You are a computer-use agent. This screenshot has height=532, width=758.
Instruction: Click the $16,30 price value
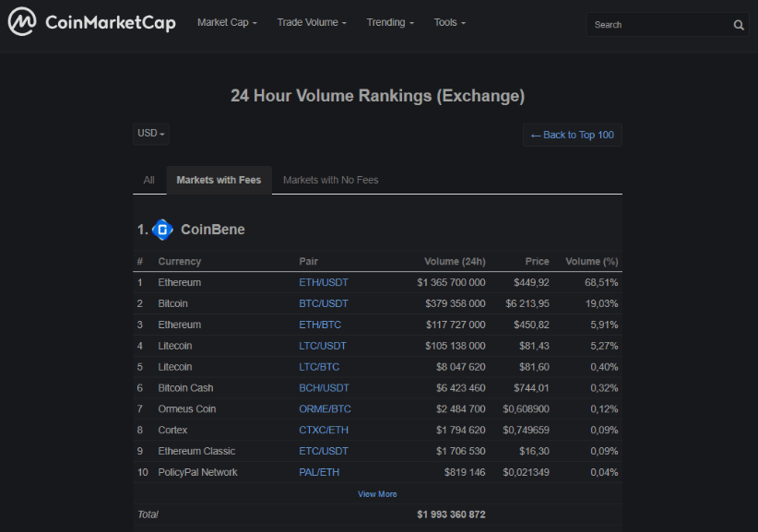click(x=534, y=451)
